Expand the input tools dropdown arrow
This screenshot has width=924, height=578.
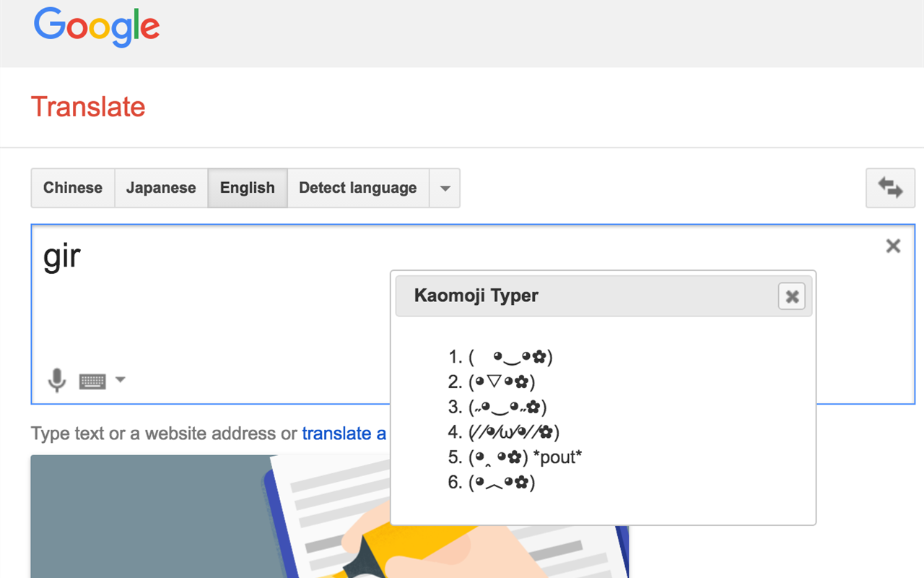click(120, 379)
